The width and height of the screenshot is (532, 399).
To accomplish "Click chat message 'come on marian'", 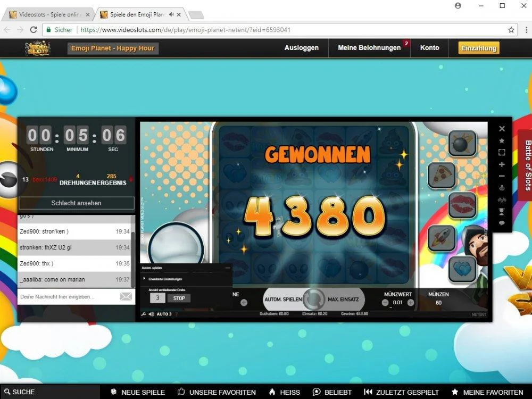I will click(74, 280).
